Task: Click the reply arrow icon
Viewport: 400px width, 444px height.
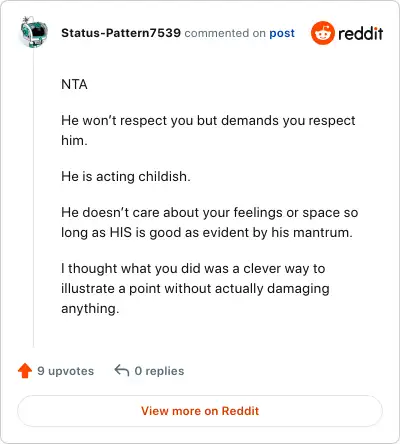Action: click(x=122, y=370)
